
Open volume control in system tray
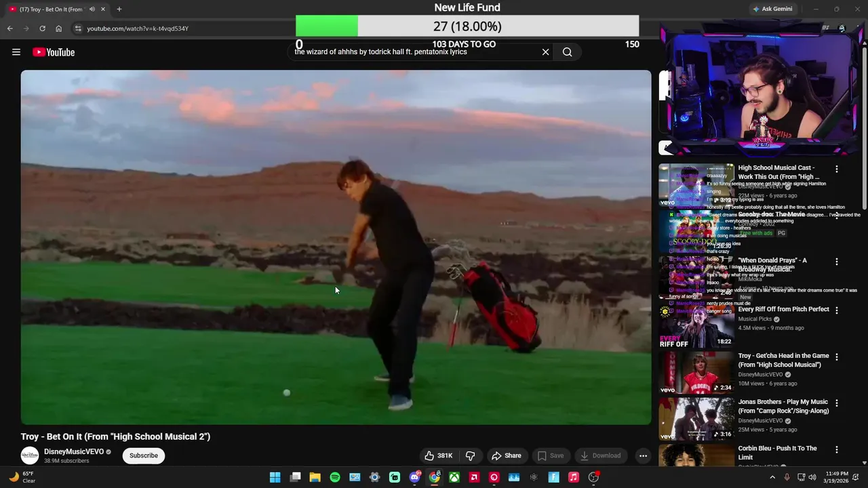pyautogui.click(x=812, y=477)
